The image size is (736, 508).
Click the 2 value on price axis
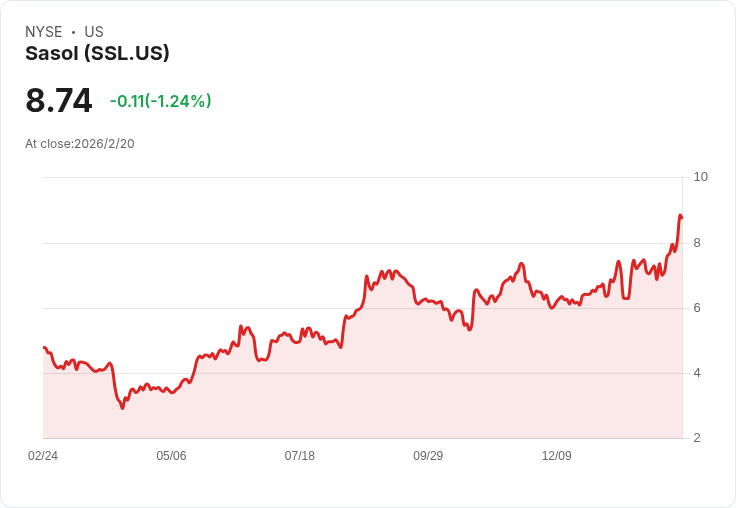(697, 438)
